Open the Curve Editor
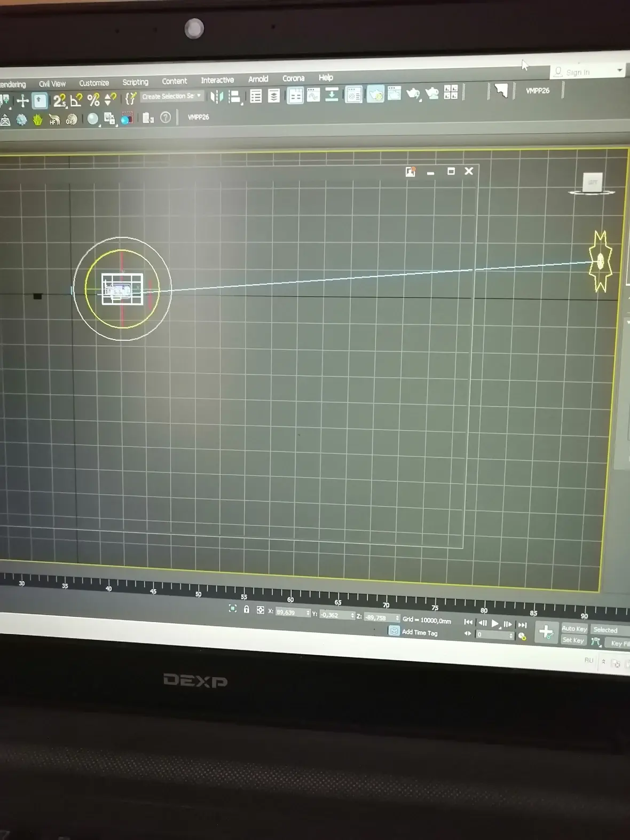This screenshot has width=630, height=840. click(313, 95)
